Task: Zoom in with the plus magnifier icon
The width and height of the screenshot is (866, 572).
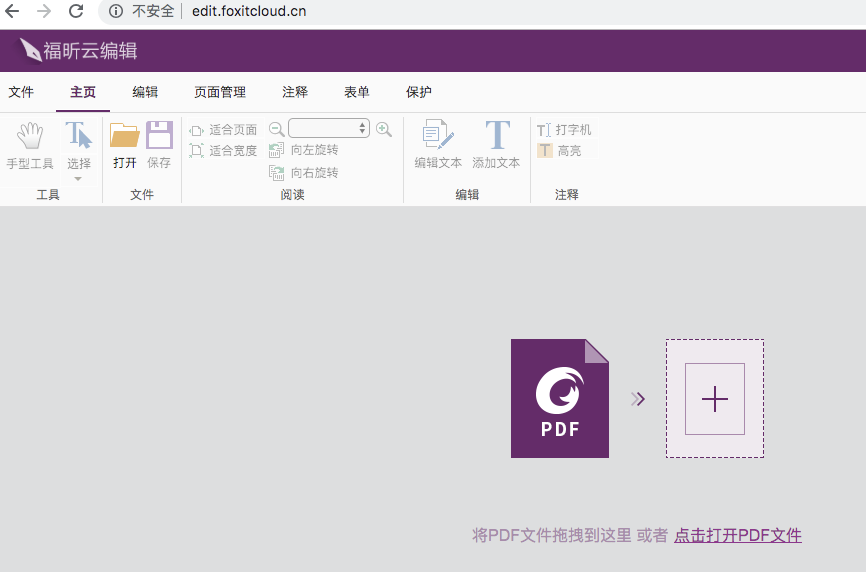Action: coord(384,129)
